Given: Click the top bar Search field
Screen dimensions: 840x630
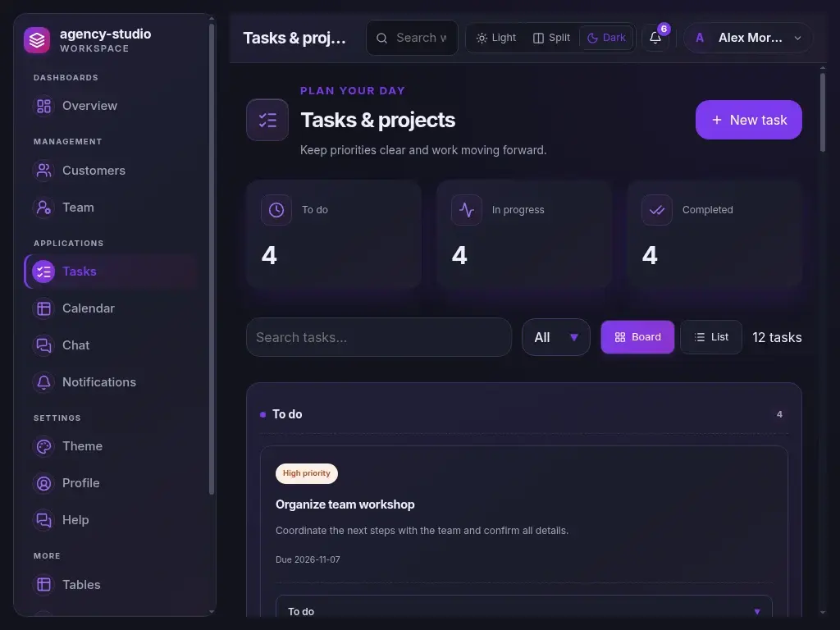Looking at the screenshot, I should click(412, 38).
